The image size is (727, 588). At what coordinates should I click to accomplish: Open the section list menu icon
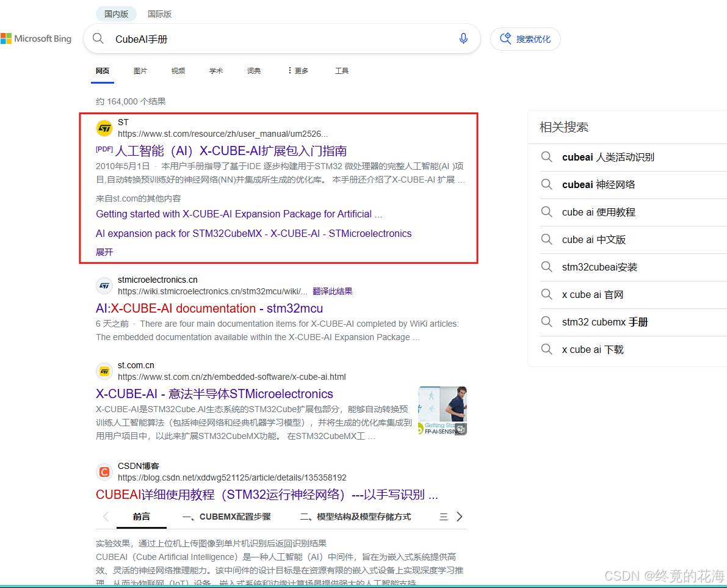click(x=444, y=517)
